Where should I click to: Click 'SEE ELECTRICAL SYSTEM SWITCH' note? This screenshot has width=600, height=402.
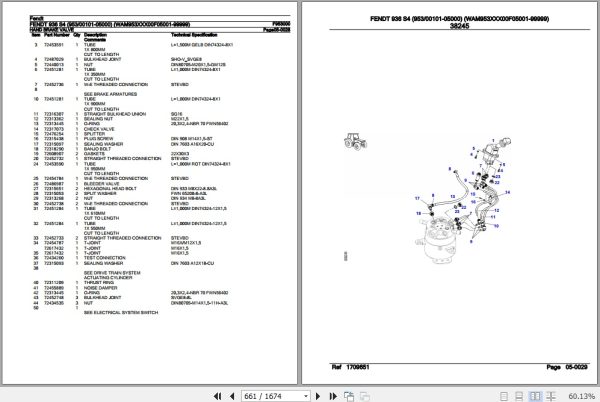121,312
